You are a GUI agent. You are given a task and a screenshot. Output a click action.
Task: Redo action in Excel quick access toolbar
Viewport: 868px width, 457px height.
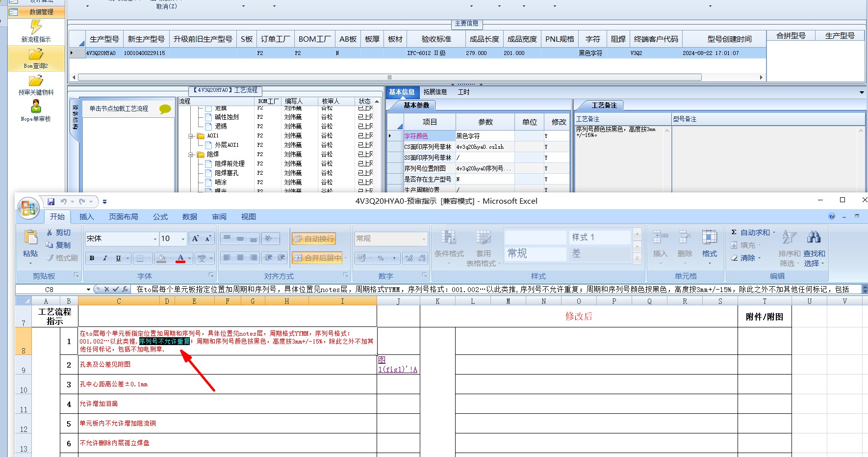tap(82, 202)
